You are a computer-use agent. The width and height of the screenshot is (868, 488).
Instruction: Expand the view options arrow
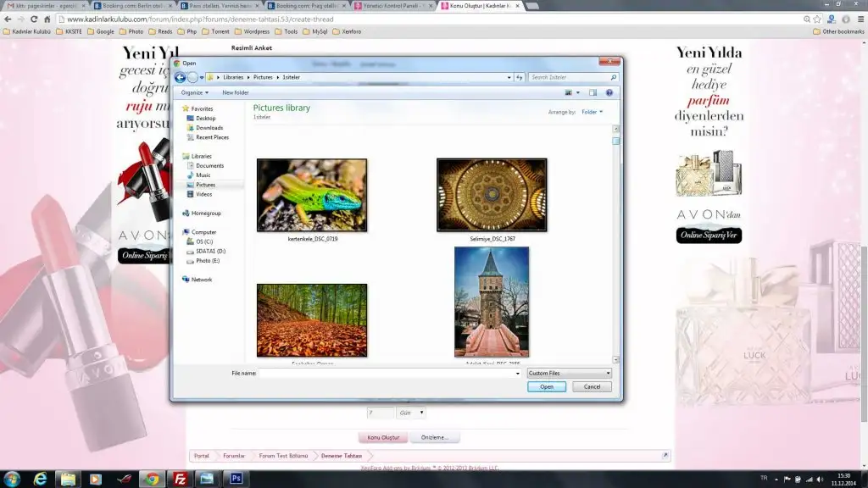pos(578,93)
